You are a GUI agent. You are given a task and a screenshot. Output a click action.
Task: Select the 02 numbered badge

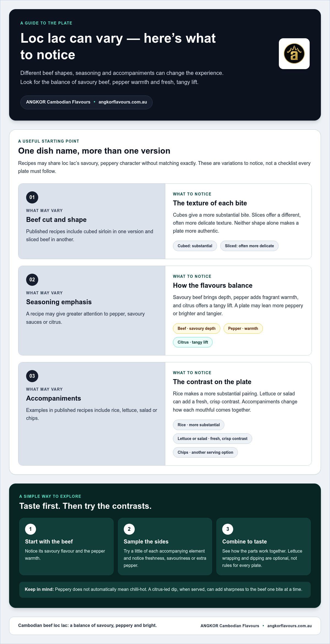[32, 280]
